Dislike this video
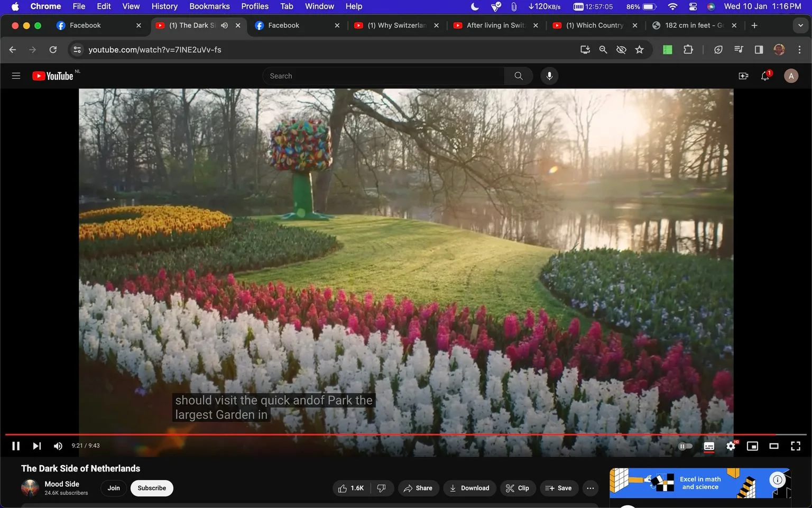Screen dimensions: 812x508 click(x=382, y=488)
